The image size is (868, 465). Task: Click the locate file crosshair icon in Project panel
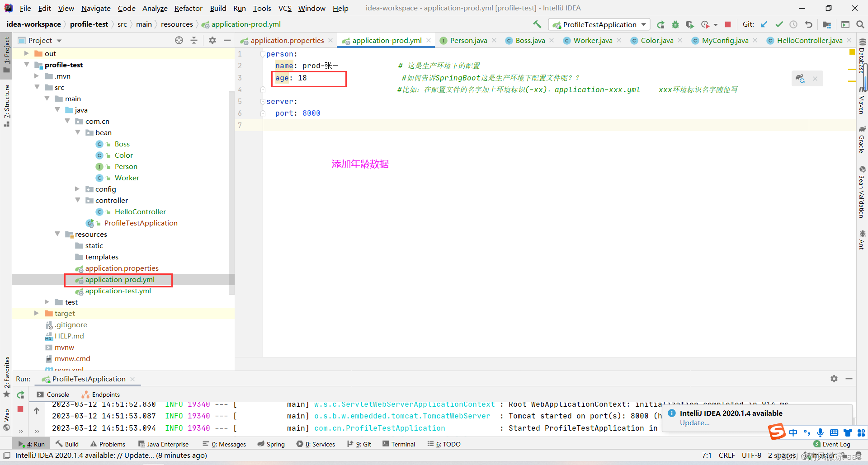(179, 40)
